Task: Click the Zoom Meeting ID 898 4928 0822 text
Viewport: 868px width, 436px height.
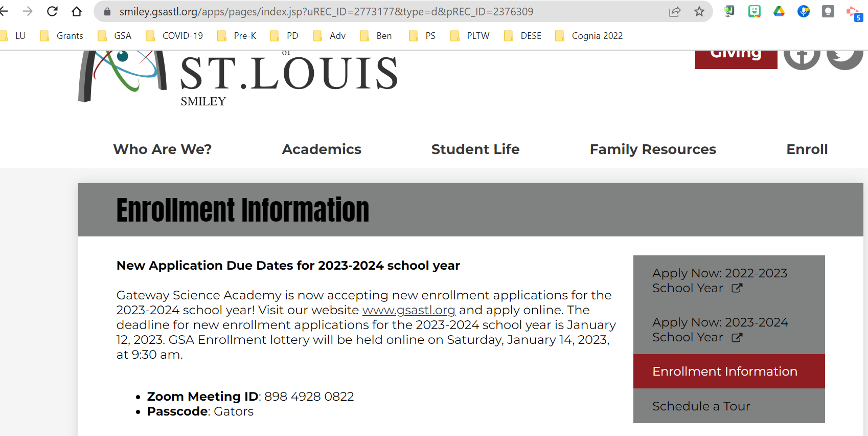Action: (x=250, y=397)
